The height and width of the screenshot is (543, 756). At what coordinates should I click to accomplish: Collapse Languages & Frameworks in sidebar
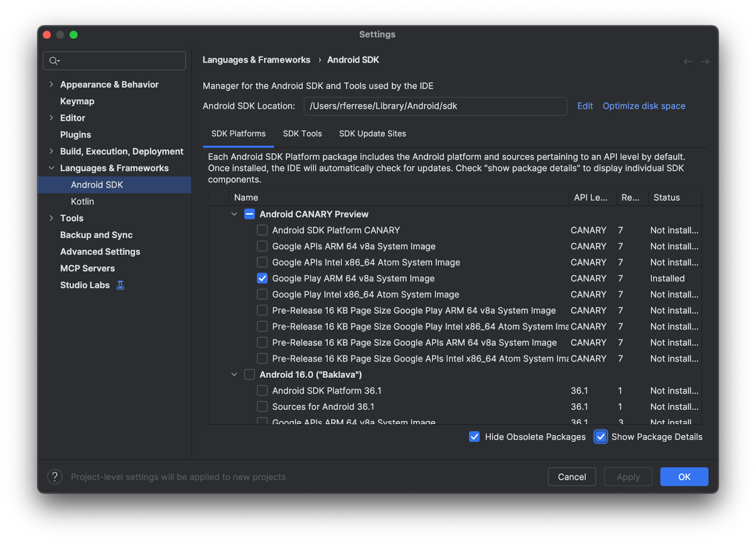click(51, 168)
